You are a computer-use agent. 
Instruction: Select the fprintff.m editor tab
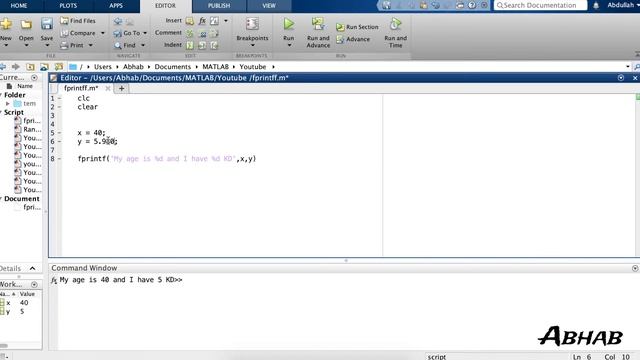(81, 88)
